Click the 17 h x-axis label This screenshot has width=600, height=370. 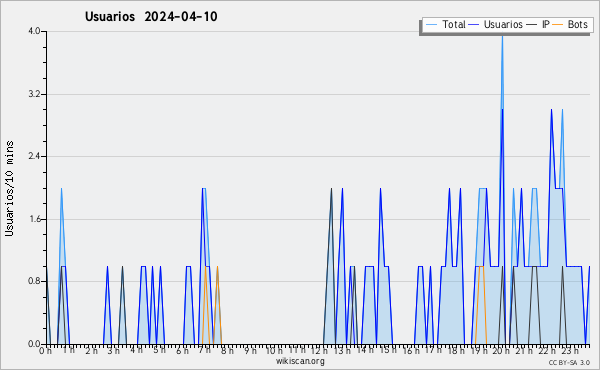[x=433, y=350]
